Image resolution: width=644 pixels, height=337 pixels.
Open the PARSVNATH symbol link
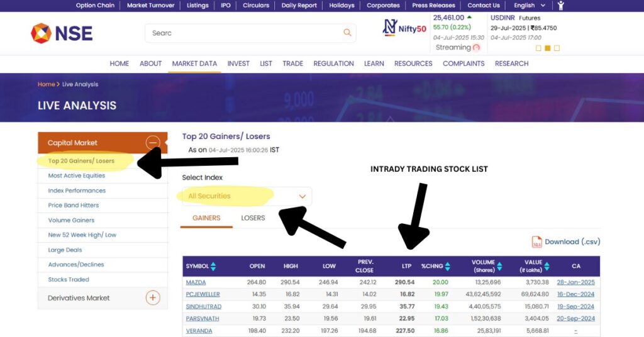(203, 319)
